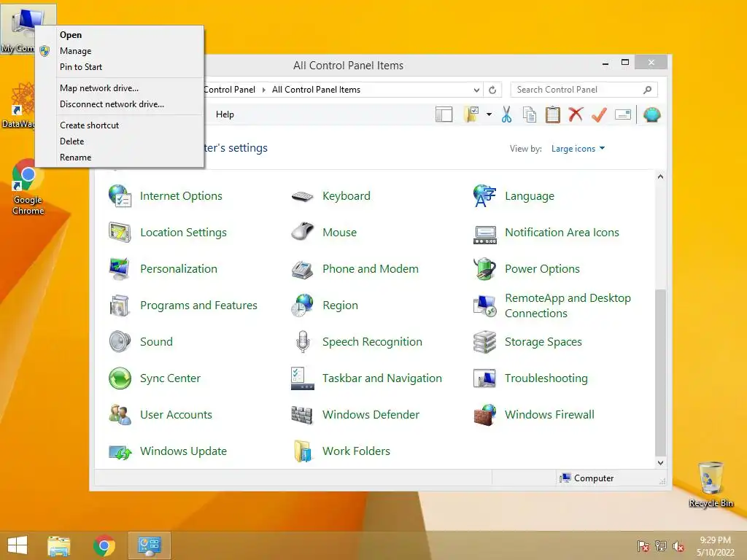This screenshot has width=747, height=560.
Task: Click the Region globe icon
Action: click(x=303, y=306)
